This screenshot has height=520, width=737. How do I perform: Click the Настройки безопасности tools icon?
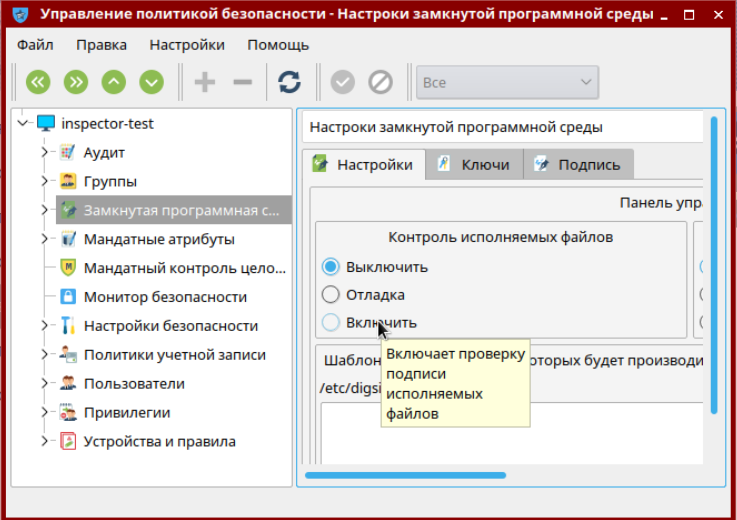coord(68,326)
